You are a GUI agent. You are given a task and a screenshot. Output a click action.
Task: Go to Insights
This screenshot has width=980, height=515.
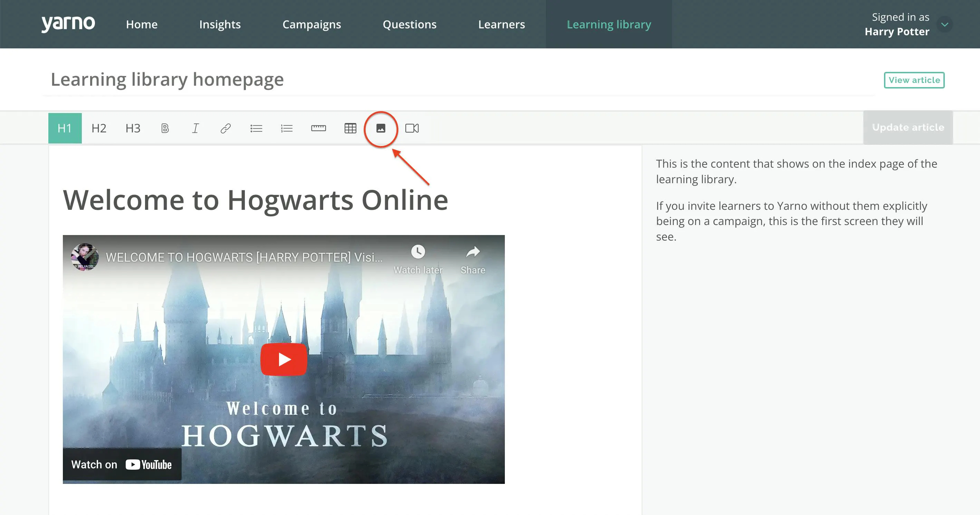[220, 25]
